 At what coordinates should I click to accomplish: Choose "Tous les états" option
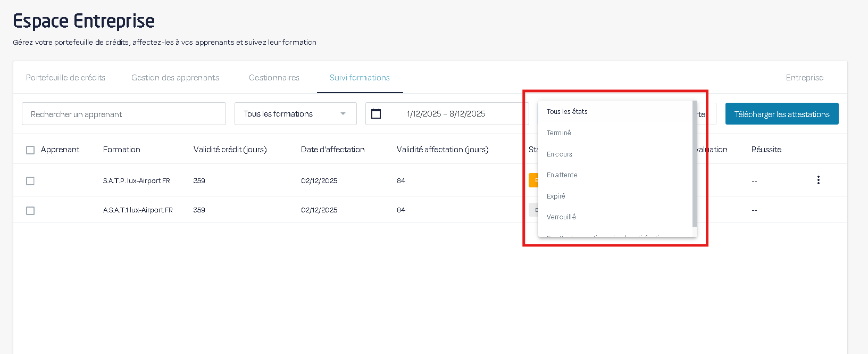(x=567, y=112)
